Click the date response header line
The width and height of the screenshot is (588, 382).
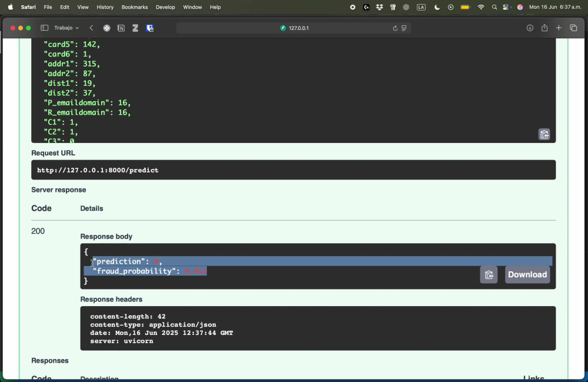161,333
